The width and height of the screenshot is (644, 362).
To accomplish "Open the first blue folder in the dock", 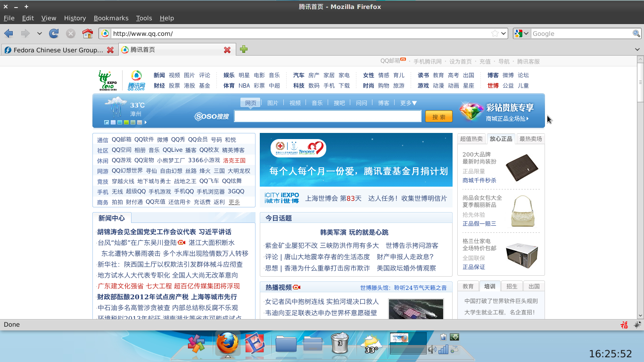I will (286, 344).
